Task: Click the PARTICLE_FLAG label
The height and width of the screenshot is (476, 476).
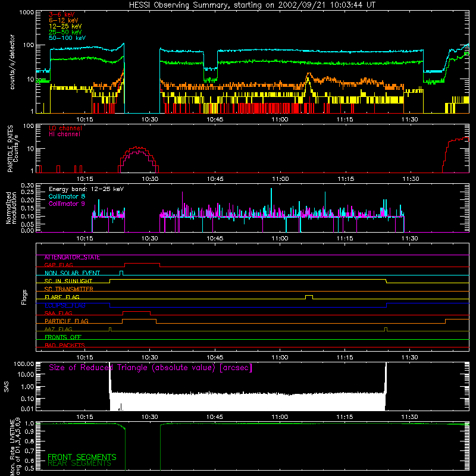Action: (x=67, y=321)
